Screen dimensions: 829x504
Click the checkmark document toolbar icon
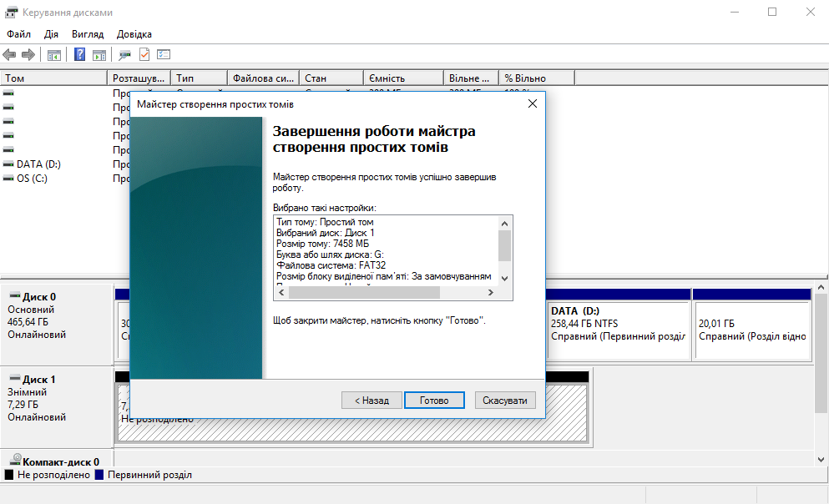point(144,55)
